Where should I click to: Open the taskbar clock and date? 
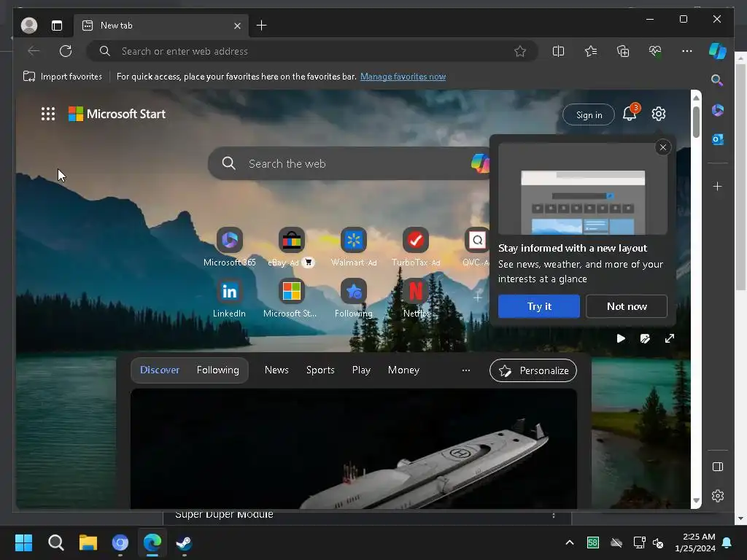pyautogui.click(x=695, y=542)
